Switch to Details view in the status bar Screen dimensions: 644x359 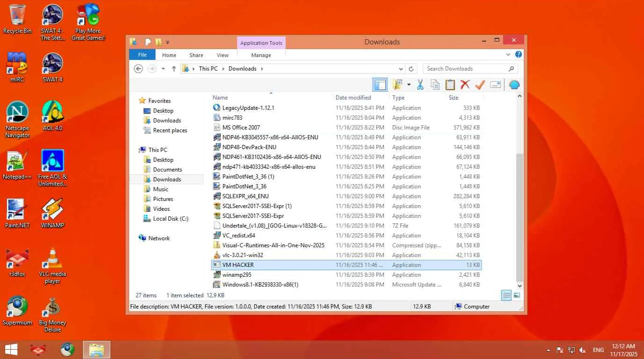click(506, 295)
